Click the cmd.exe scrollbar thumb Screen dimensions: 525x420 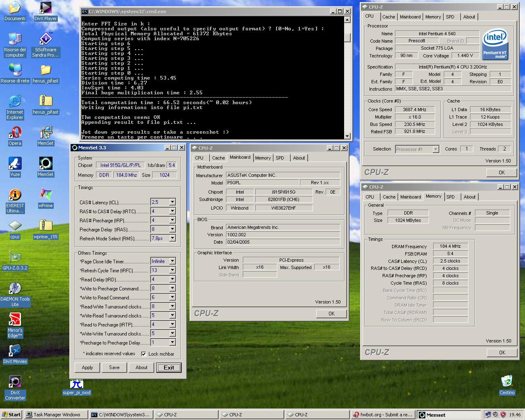(x=347, y=37)
